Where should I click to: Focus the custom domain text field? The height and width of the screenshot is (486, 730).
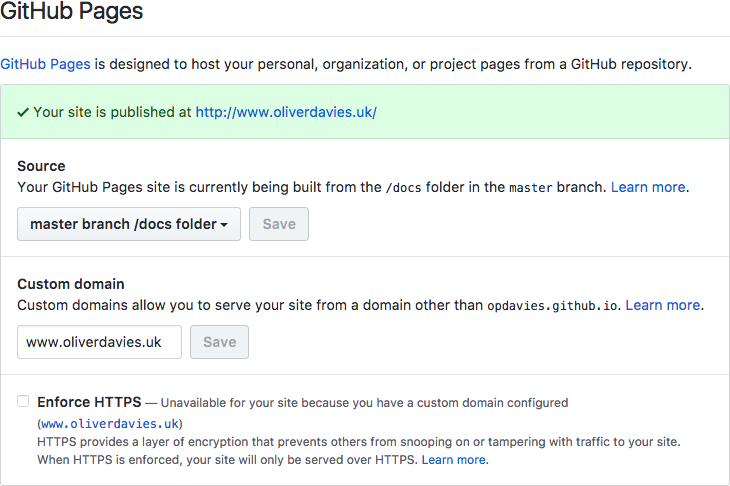coord(99,342)
